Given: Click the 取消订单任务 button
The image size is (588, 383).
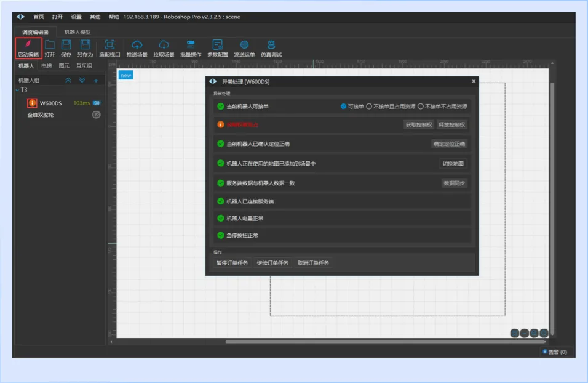Looking at the screenshot, I should (313, 263).
